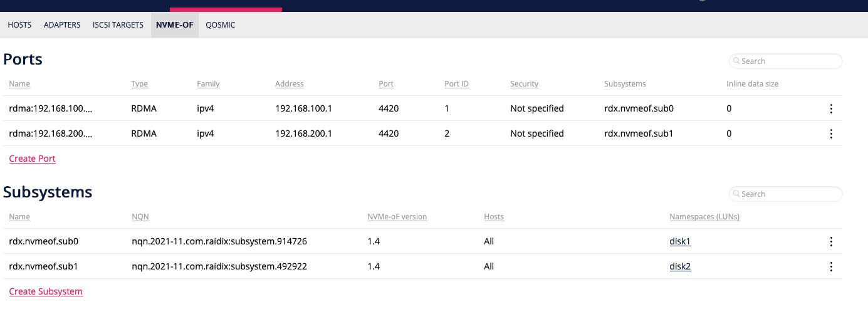Image resolution: width=868 pixels, height=324 pixels.
Task: Open kebab menu for rdx.nvmeof.sub1 subsystem
Action: tap(831, 266)
